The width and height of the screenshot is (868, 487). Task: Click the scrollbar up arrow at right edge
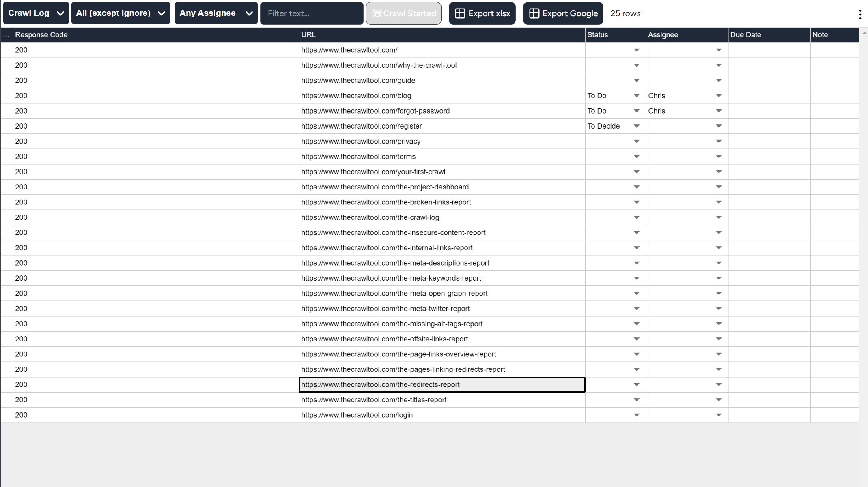point(864,33)
